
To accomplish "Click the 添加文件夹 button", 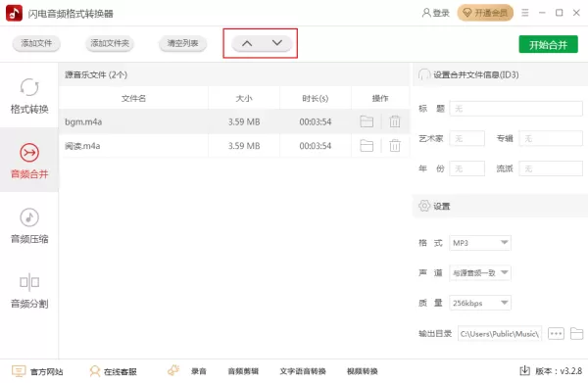I will 110,43.
